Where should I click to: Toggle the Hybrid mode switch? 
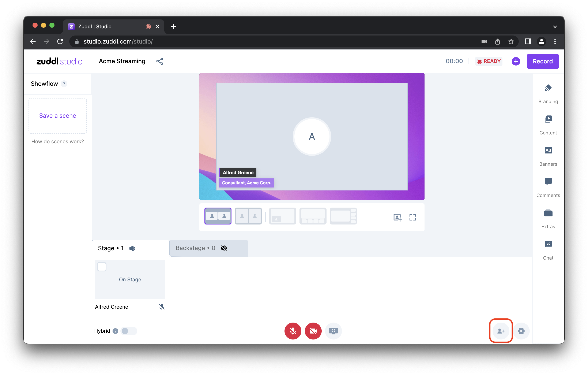128,331
